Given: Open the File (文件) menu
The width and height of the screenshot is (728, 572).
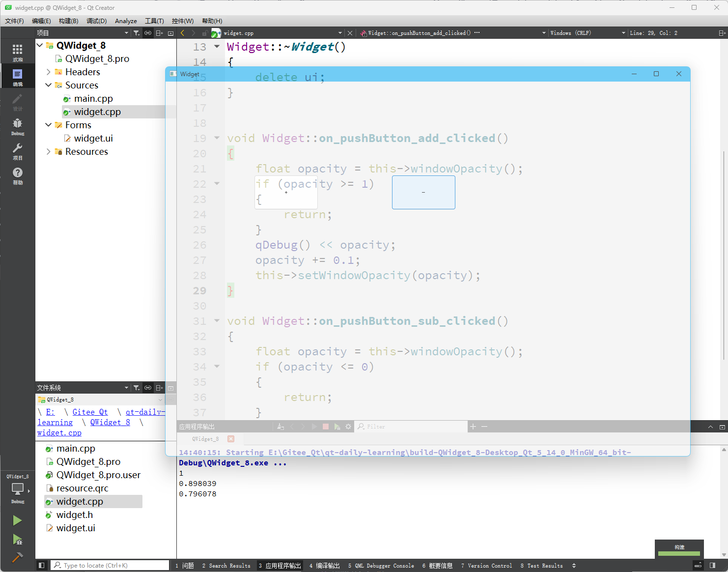Looking at the screenshot, I should (x=14, y=21).
